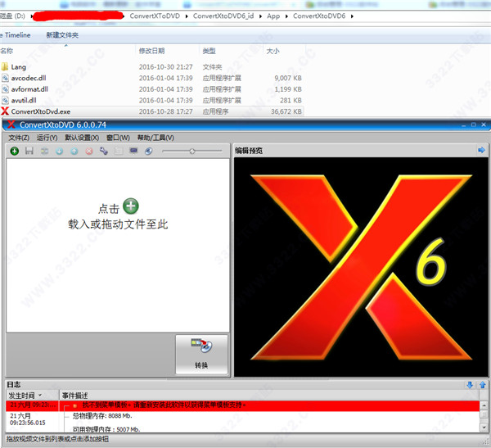Select avformat.dll file in Explorer

[29, 89]
